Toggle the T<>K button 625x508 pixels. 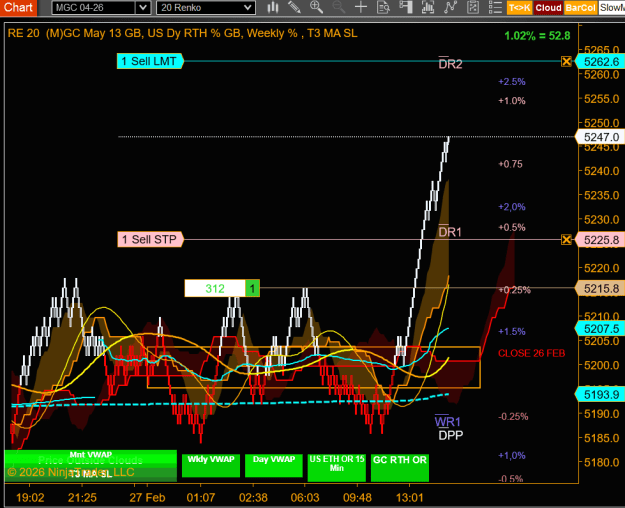(519, 8)
